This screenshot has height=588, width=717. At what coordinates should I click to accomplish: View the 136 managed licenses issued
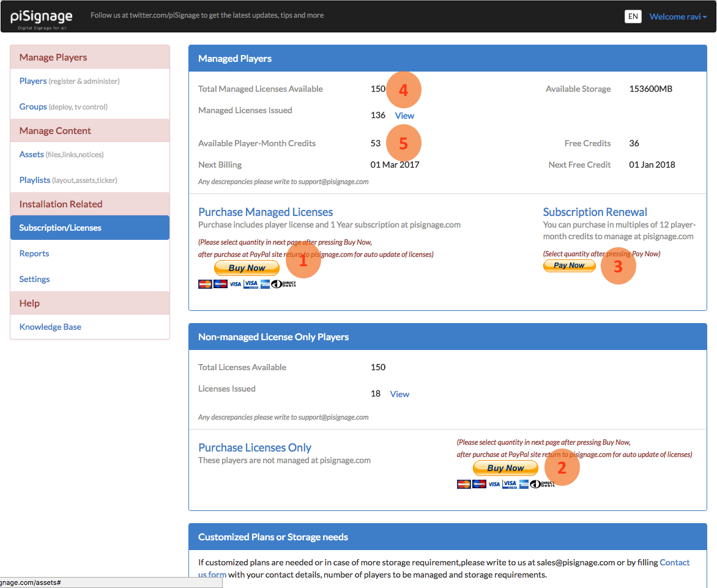point(404,115)
